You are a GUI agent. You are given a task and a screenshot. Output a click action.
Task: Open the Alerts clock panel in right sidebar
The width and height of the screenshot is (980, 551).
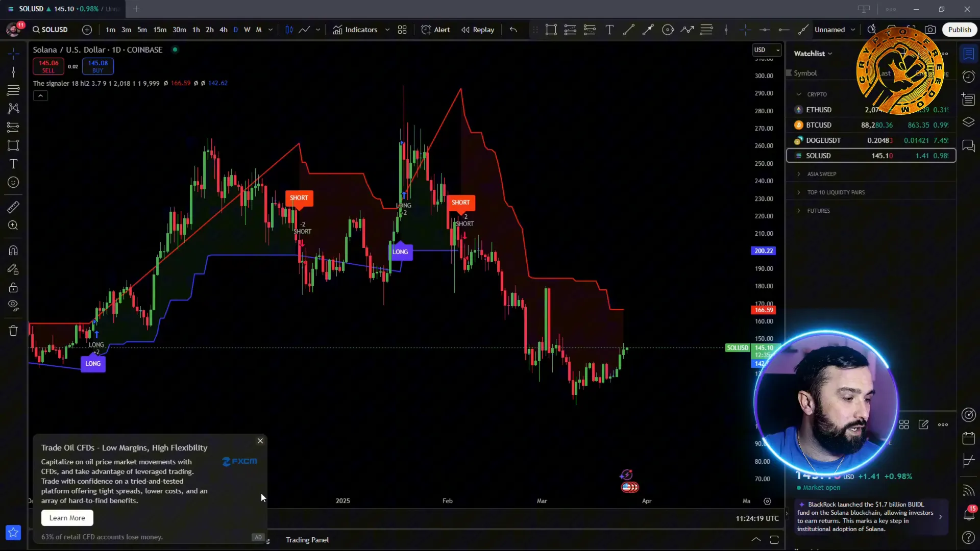click(968, 77)
